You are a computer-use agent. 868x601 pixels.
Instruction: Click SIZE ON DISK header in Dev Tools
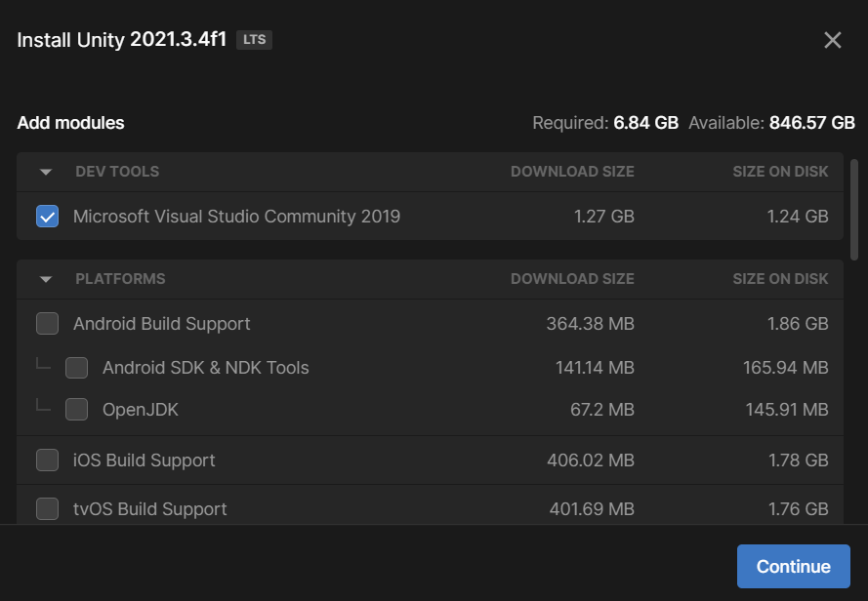point(780,172)
